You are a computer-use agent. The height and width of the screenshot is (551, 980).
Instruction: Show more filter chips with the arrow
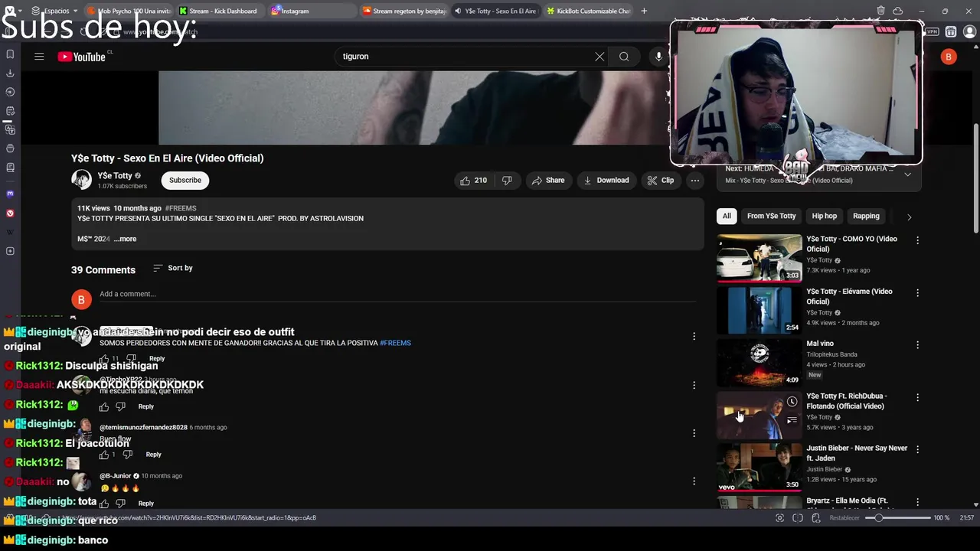point(909,217)
